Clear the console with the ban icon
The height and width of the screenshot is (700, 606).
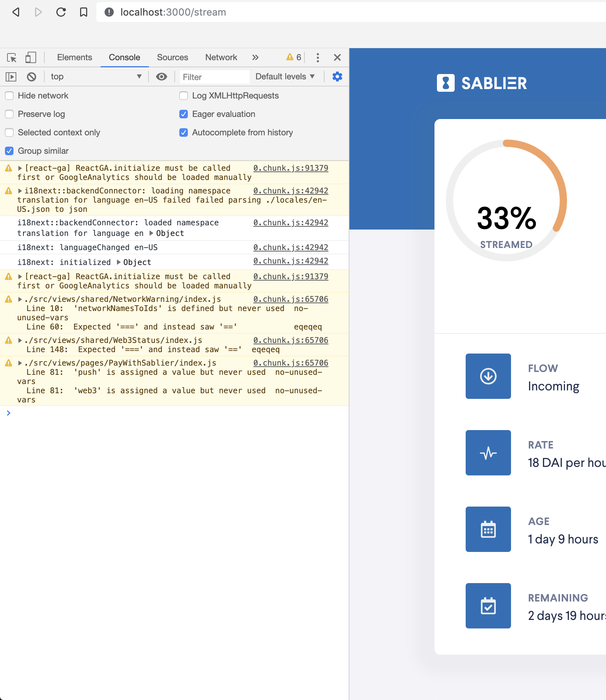32,77
